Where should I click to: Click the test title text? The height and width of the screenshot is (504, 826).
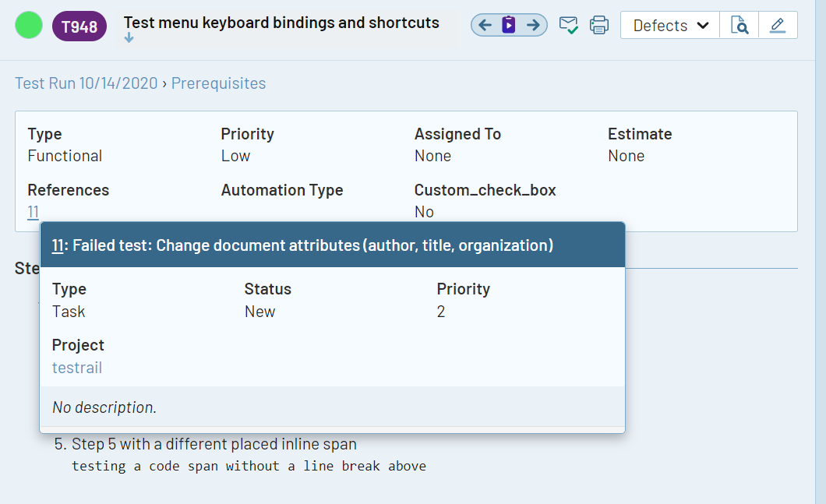click(x=281, y=23)
